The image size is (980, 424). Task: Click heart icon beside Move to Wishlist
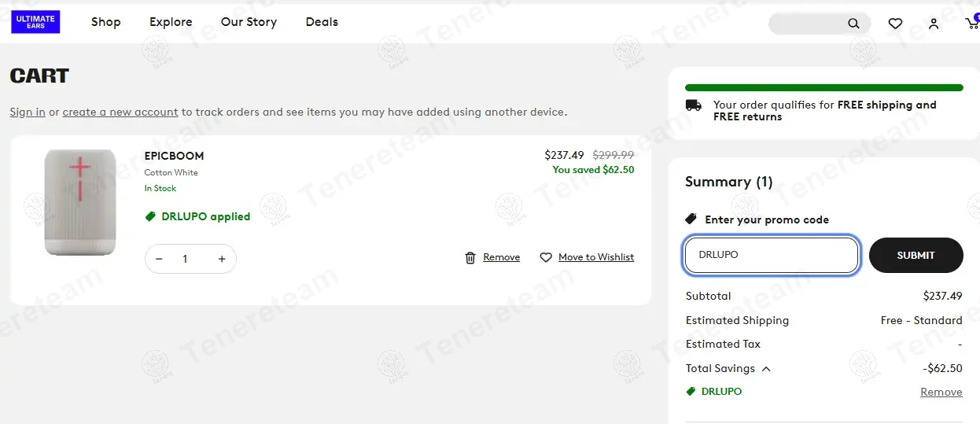[x=546, y=257]
